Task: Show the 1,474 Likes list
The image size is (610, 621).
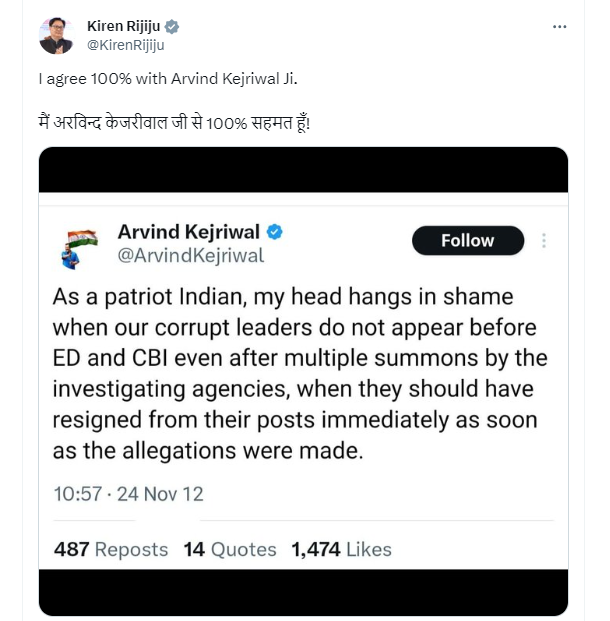Action: pos(341,549)
